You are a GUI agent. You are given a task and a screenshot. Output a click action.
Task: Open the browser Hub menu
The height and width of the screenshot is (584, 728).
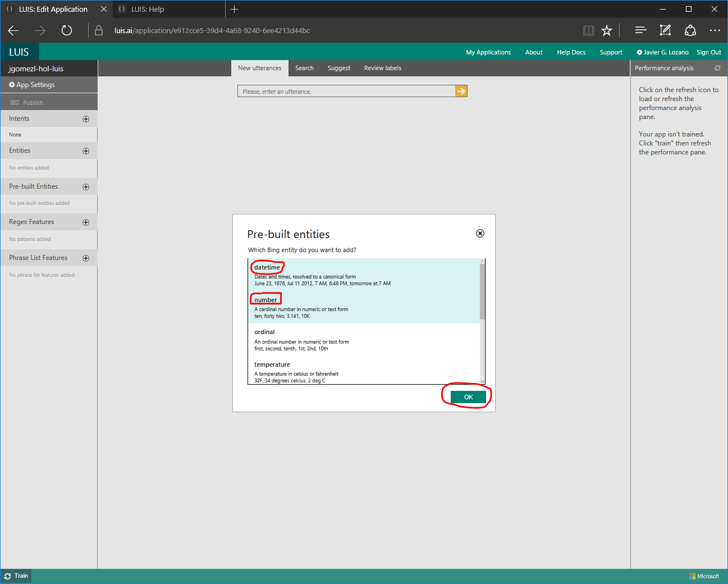pos(640,30)
